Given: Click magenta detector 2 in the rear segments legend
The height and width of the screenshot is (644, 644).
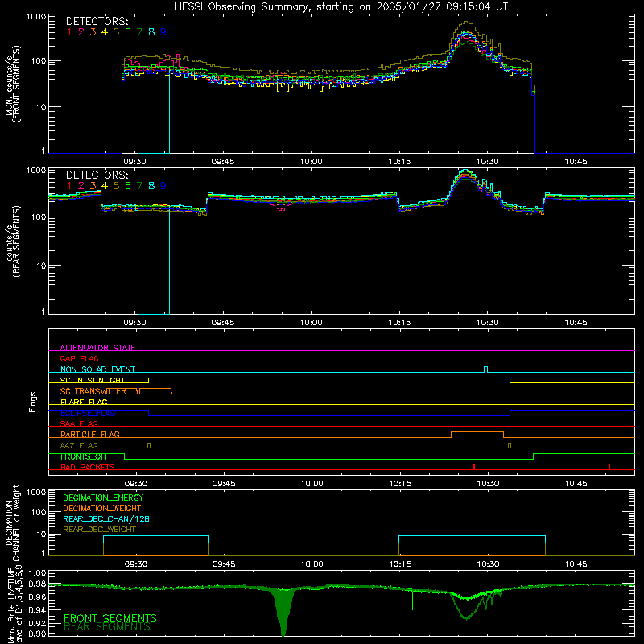Looking at the screenshot, I should click(81, 186).
